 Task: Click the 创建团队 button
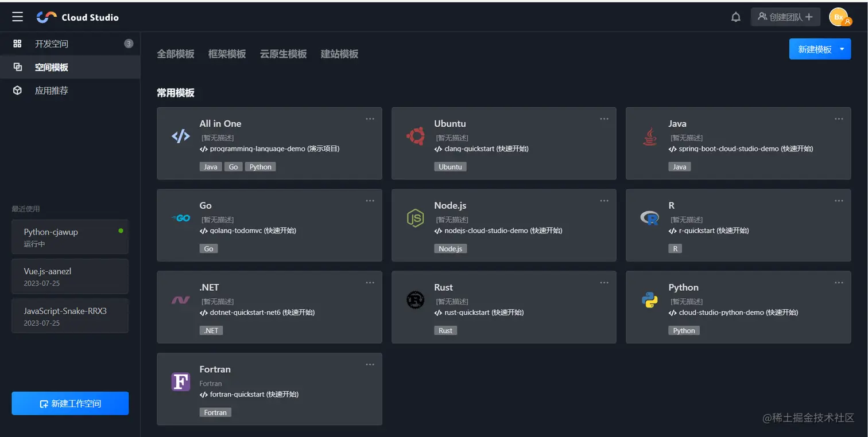tap(785, 17)
